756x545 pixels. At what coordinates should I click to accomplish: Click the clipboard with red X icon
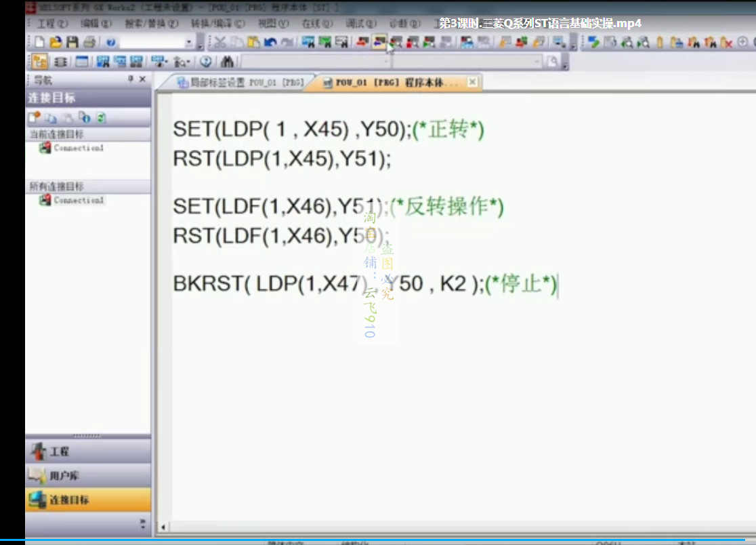[726, 43]
